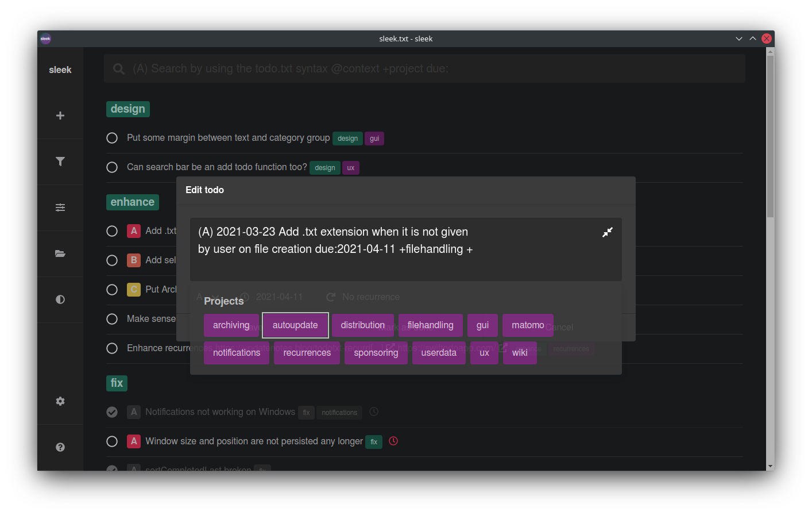Complete the 'Put Arc' todo

click(x=112, y=290)
